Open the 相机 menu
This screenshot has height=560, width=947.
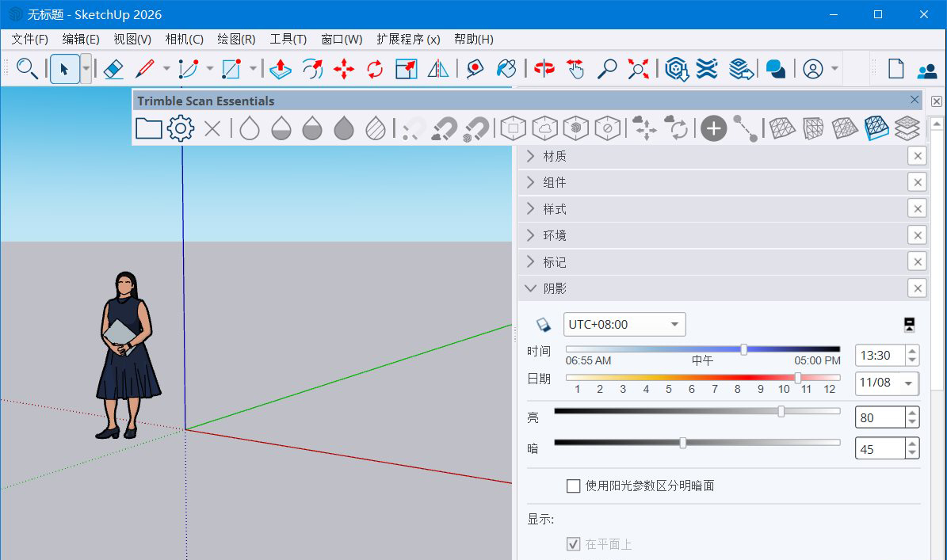point(184,39)
